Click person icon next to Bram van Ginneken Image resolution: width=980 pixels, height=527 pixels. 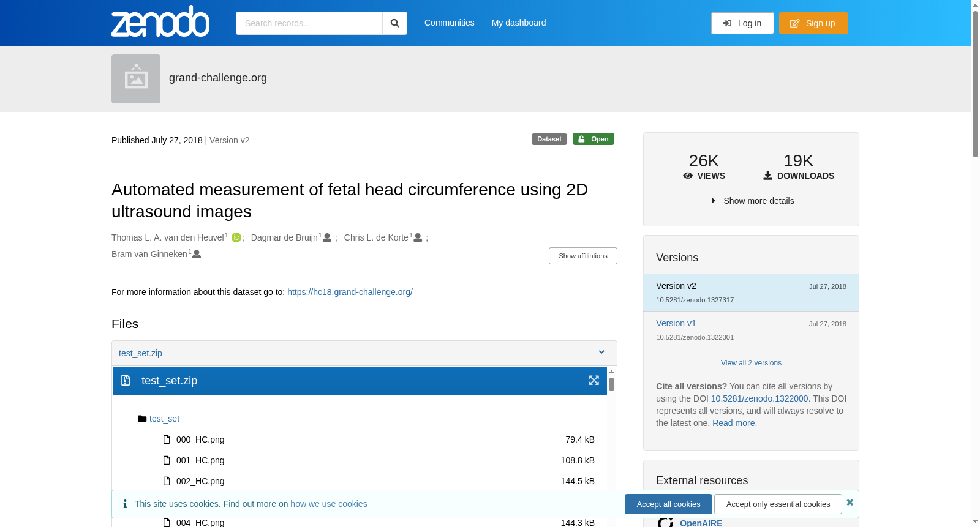[197, 254]
